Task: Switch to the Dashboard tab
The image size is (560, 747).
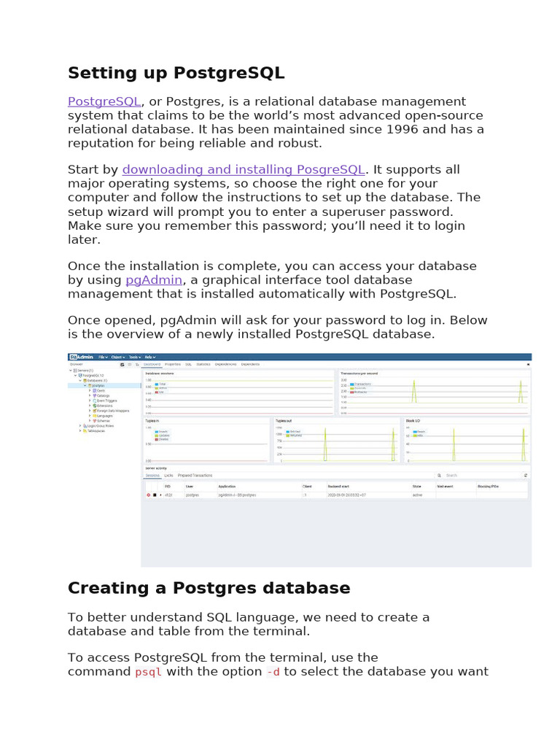Action: (x=152, y=365)
